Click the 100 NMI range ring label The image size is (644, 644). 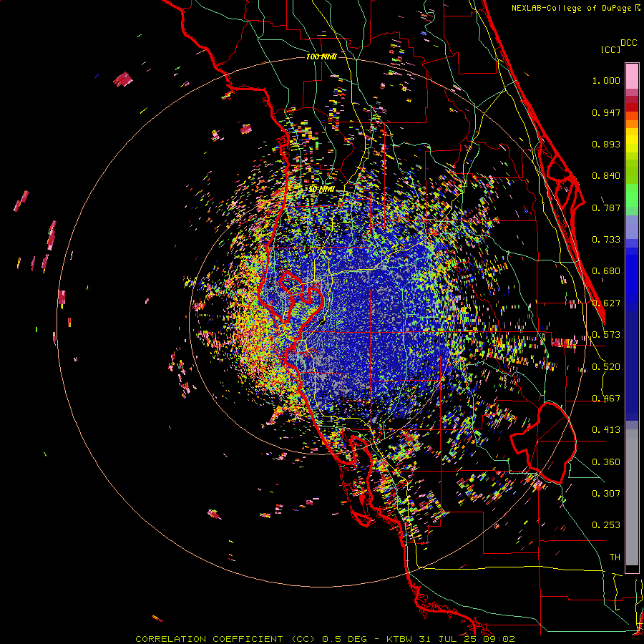(x=321, y=57)
